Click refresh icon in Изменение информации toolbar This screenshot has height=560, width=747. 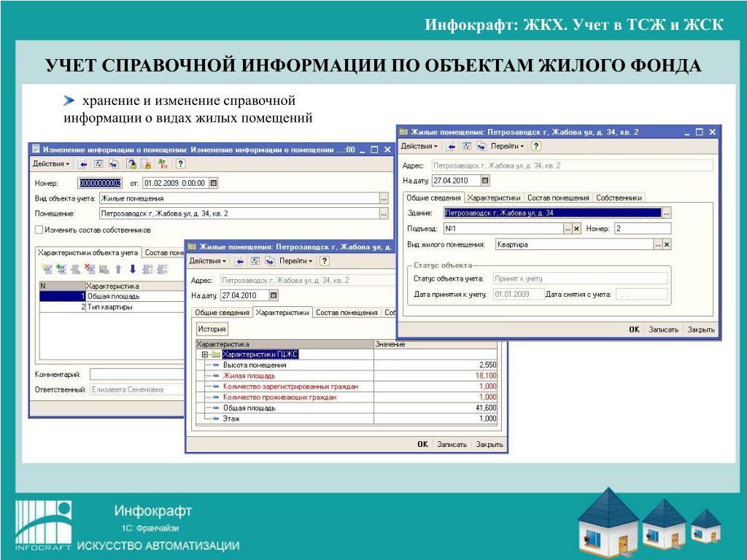pos(98,164)
